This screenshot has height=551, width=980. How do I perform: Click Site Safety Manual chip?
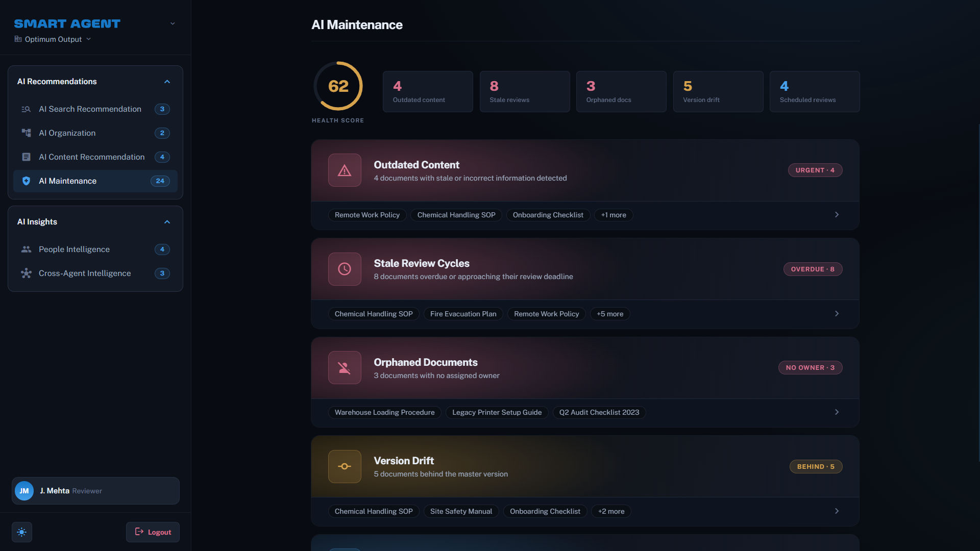point(461,512)
